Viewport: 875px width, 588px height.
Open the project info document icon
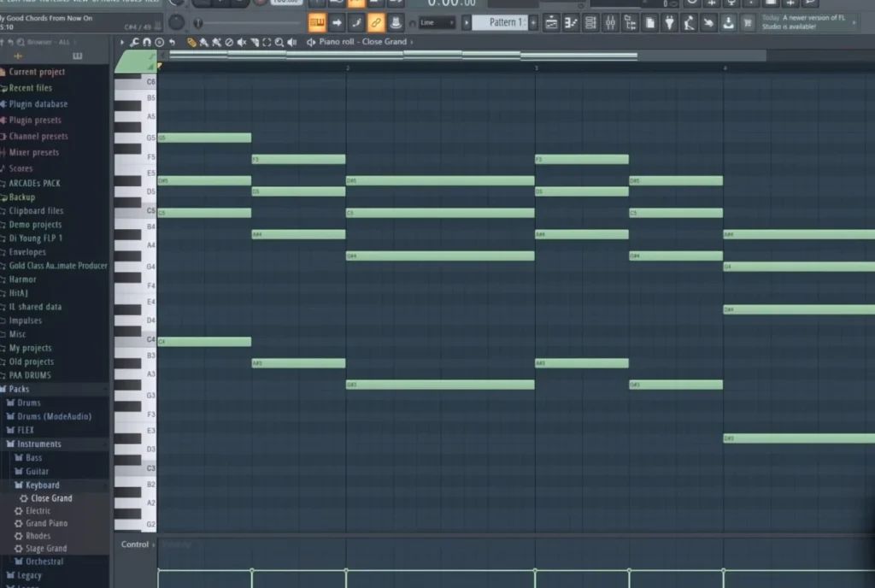(649, 22)
